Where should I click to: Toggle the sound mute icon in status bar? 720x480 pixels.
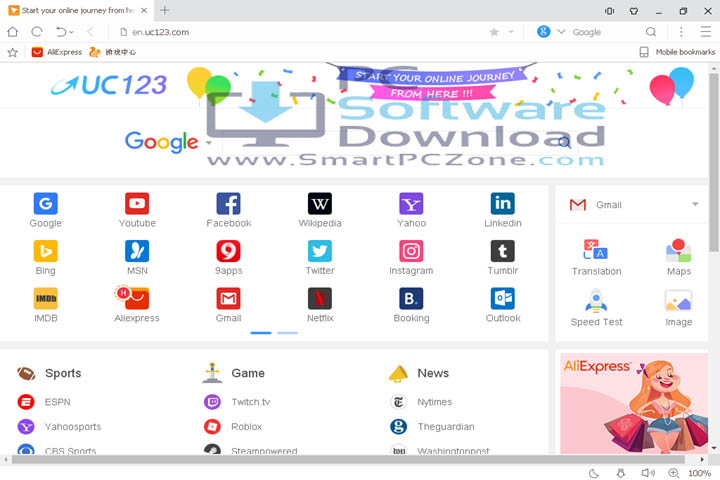tap(648, 473)
